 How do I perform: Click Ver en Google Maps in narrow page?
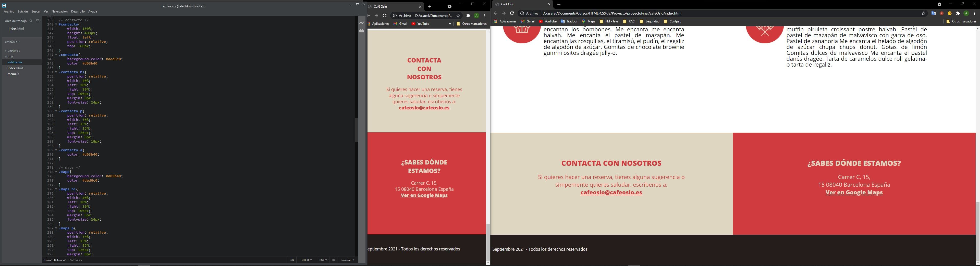pos(424,195)
